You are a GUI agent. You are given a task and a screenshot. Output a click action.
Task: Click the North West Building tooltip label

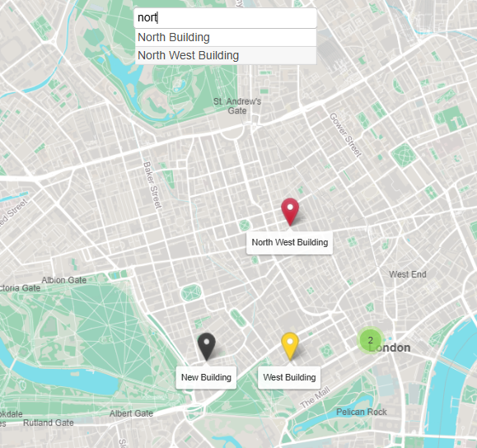coord(290,242)
